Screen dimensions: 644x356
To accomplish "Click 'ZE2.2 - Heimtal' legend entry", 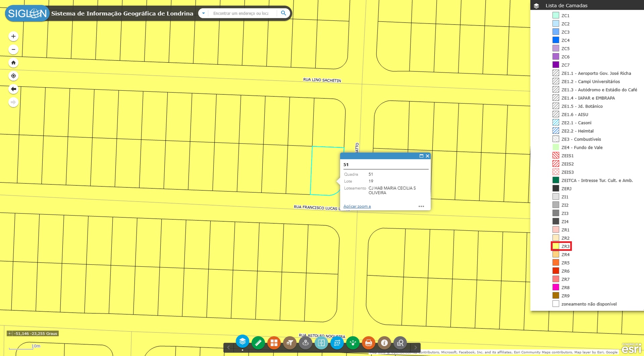I will pyautogui.click(x=577, y=131).
